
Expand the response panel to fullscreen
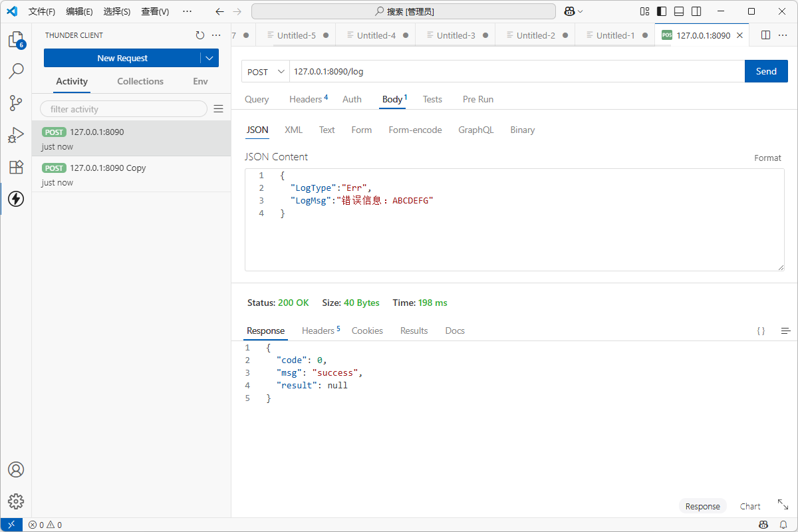(783, 505)
